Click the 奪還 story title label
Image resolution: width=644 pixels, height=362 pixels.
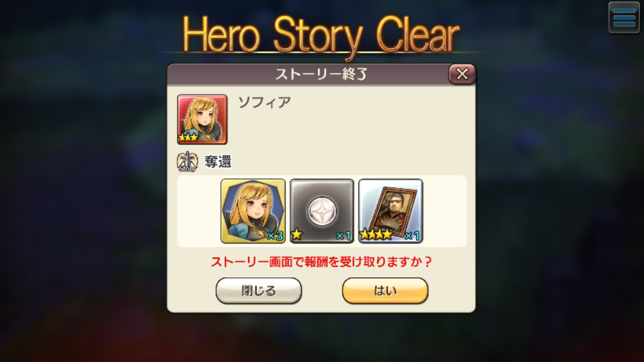coord(218,162)
